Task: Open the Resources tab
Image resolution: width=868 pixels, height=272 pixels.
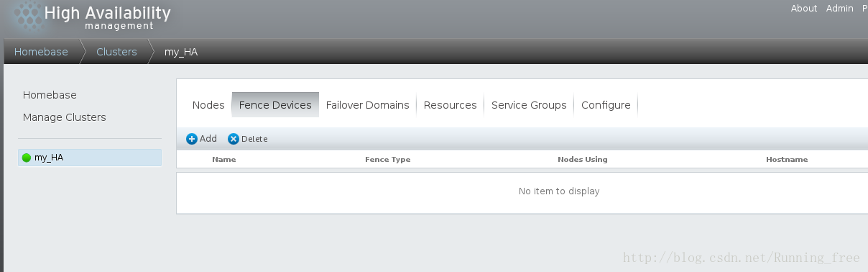Action: [451, 105]
